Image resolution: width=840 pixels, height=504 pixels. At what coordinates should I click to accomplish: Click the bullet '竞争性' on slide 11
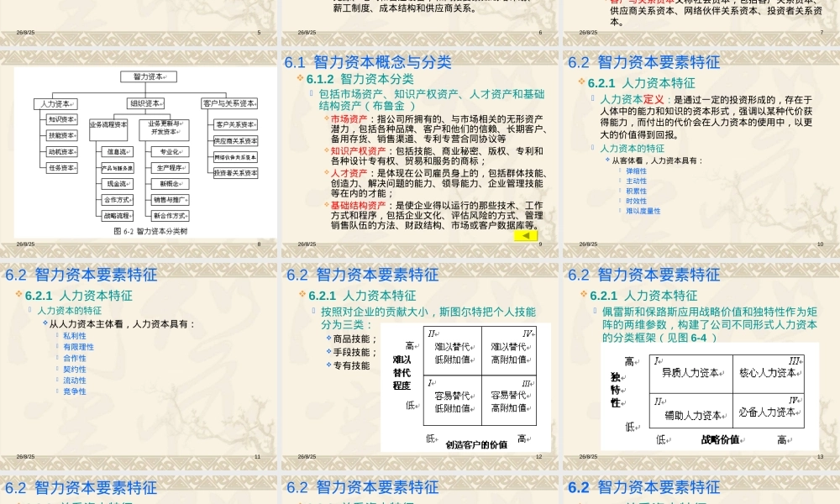coord(75,391)
